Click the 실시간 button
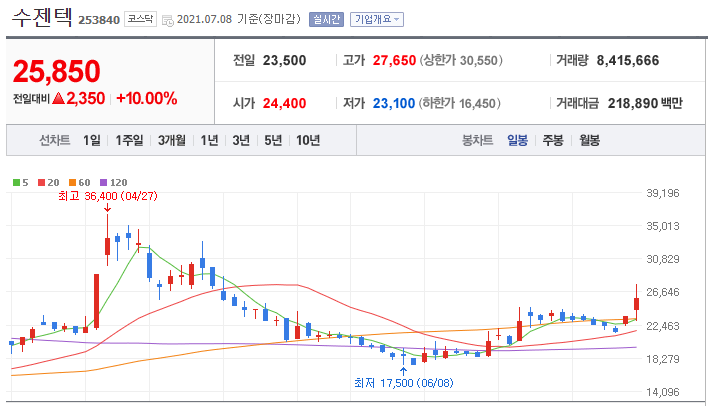This screenshot has height=406, width=708. [326, 19]
